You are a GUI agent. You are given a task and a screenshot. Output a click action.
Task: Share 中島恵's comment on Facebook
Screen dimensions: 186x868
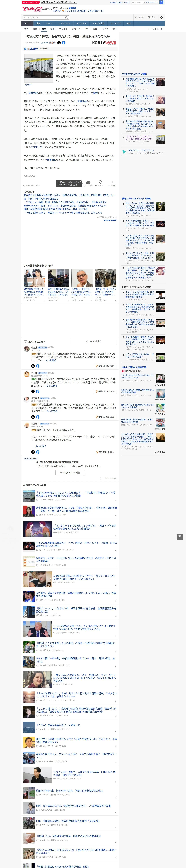[x=38, y=366]
